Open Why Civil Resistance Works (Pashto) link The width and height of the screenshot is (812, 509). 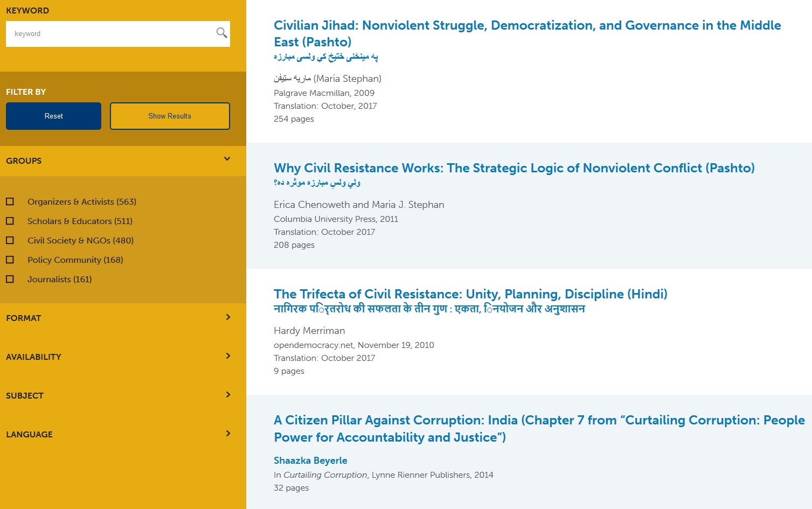coord(513,168)
